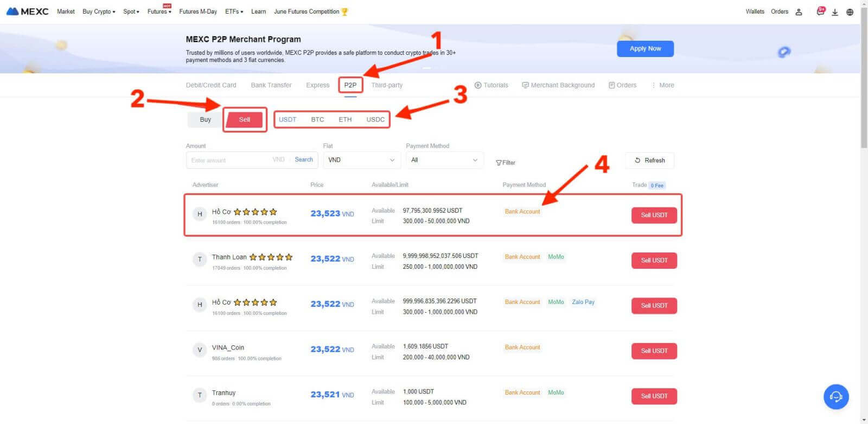The width and height of the screenshot is (868, 424).
Task: Select BTC coin tab
Action: pyautogui.click(x=317, y=119)
